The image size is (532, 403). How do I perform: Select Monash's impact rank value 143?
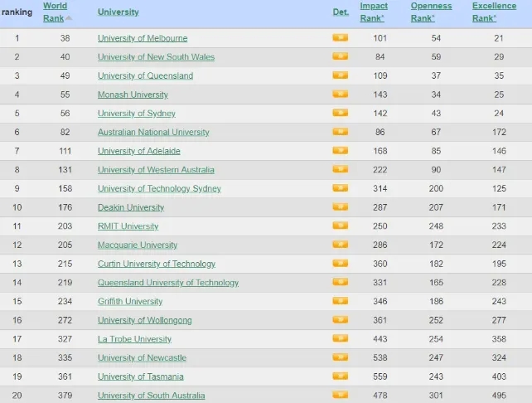click(380, 95)
